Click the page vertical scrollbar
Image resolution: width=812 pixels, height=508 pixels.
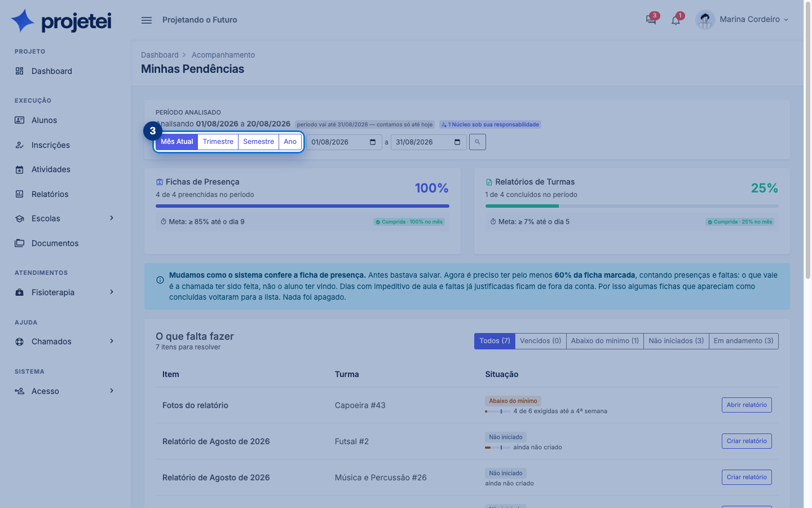coord(807,141)
